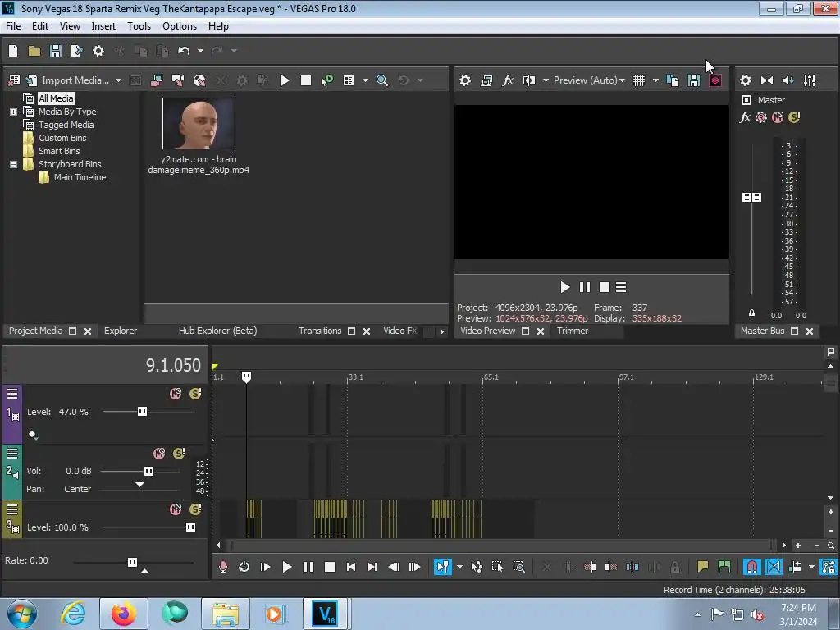Select brain damage meme_360p.mp4 thumbnail
Viewport: 840px width, 630px height.
point(199,124)
